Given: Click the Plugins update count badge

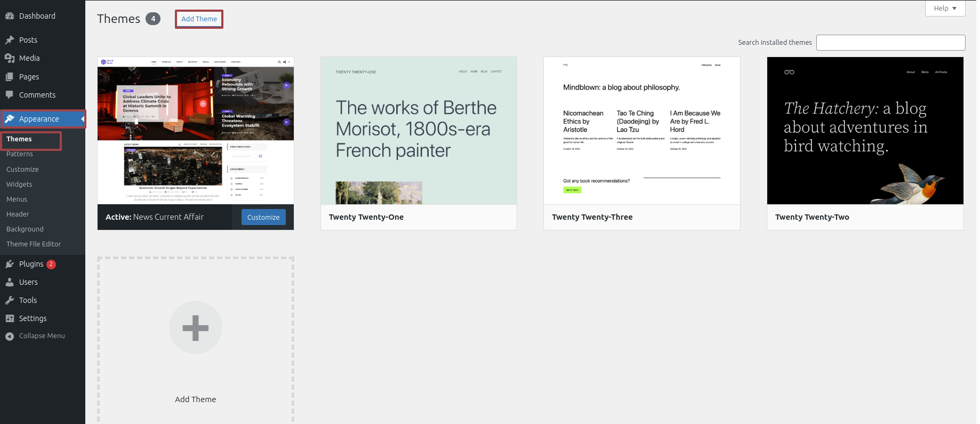Looking at the screenshot, I should pos(51,264).
